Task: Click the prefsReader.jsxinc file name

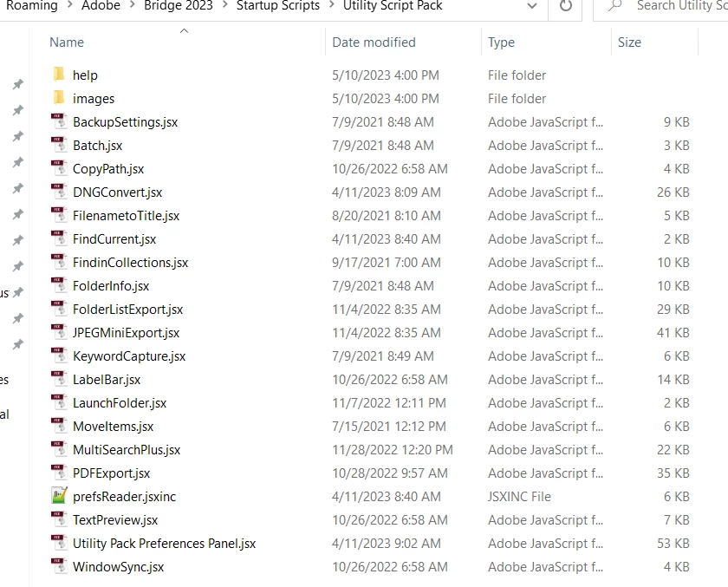Action: tap(125, 497)
